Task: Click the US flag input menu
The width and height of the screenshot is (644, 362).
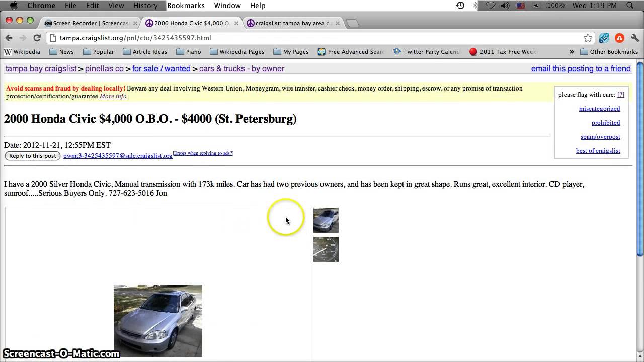Action: click(521, 6)
